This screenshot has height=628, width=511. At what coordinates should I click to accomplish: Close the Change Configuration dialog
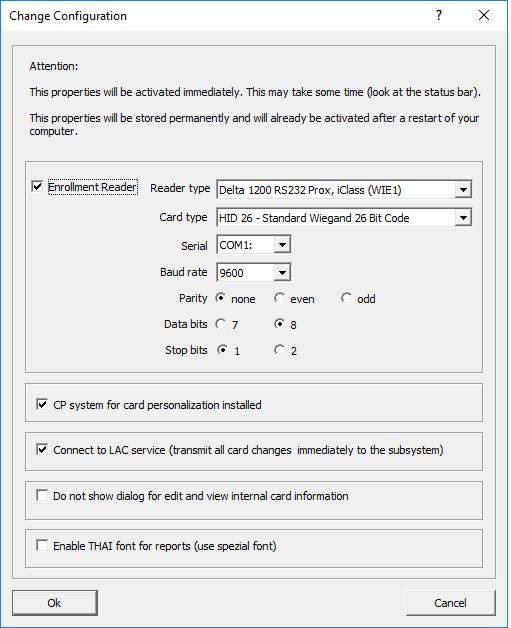[x=484, y=15]
